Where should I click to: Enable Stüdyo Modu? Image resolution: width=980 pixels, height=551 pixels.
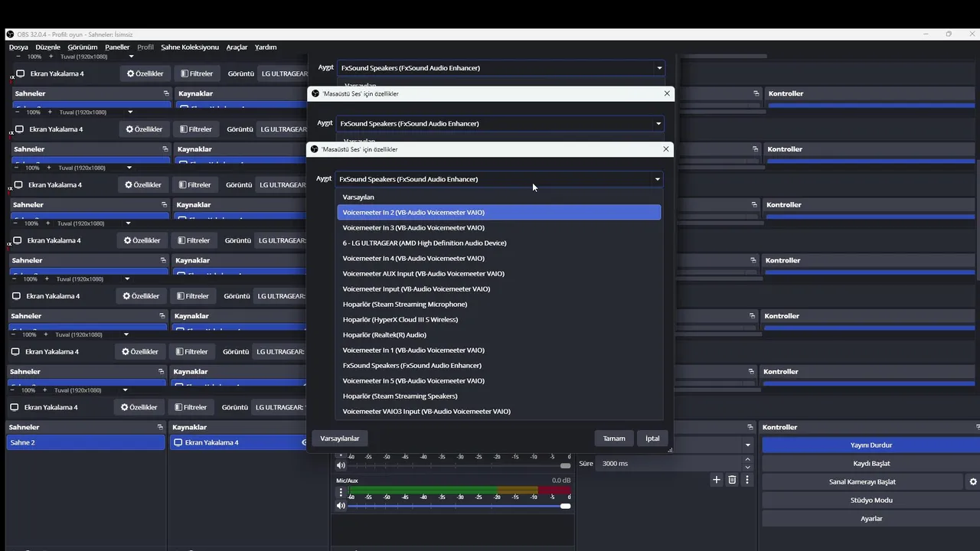pos(871,500)
